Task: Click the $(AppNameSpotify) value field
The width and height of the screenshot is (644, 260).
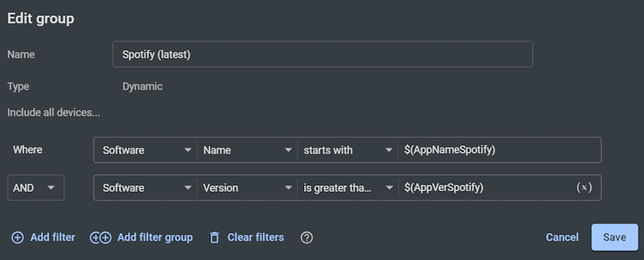Action: [x=499, y=150]
